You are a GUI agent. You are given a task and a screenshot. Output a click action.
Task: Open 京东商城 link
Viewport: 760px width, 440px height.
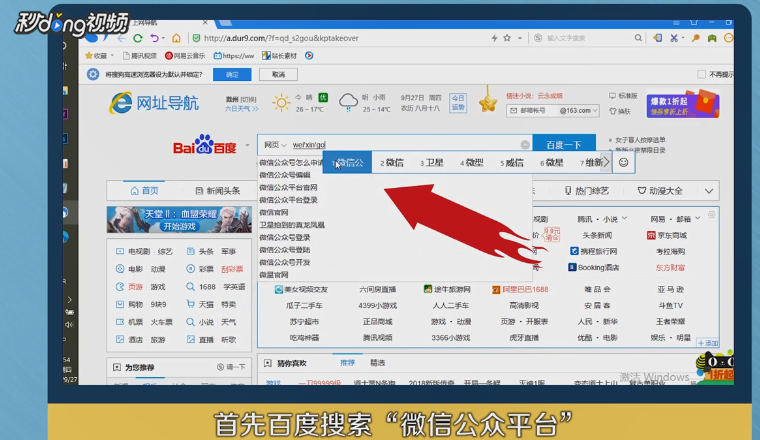pos(667,236)
